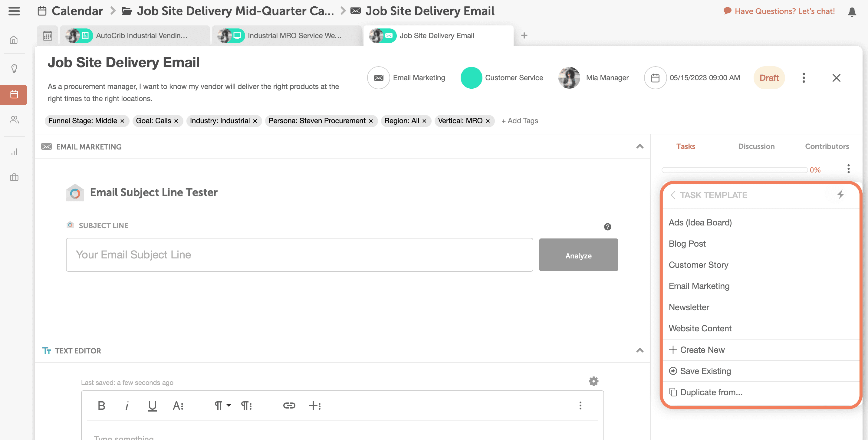
Task: Collapse the Email Marketing section
Action: click(639, 146)
